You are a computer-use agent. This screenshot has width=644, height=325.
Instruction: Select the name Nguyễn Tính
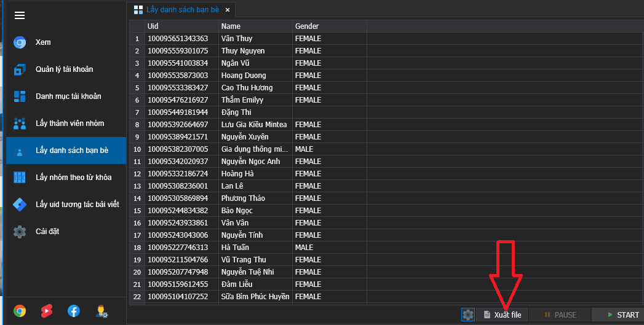coord(242,235)
